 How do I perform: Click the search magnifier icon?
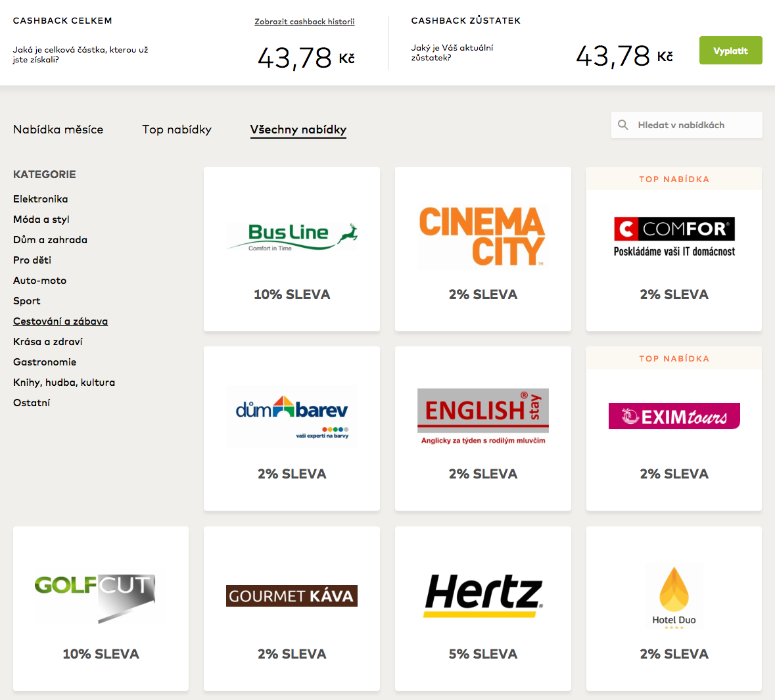[622, 125]
